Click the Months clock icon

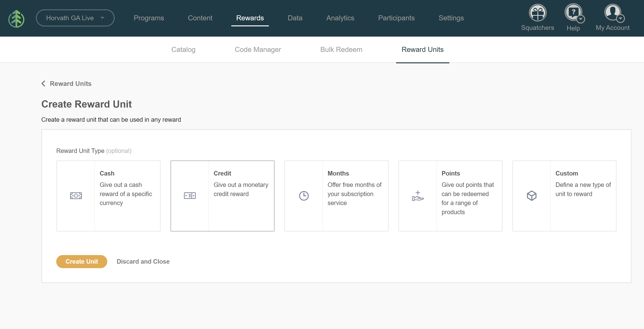coord(304,196)
